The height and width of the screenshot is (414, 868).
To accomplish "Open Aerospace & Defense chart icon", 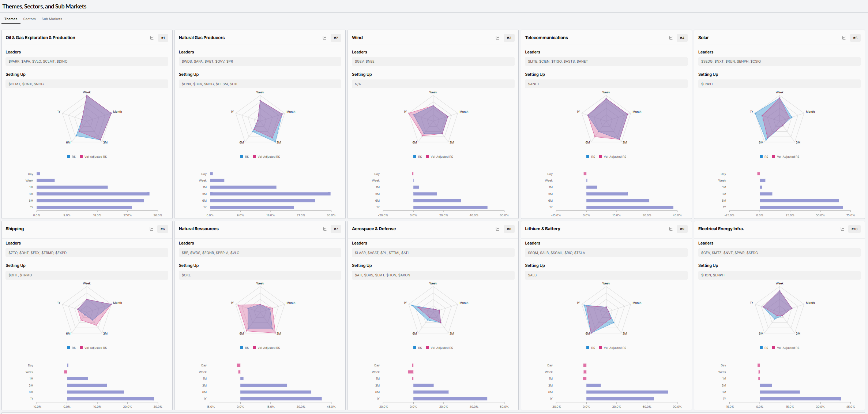I will tap(497, 229).
